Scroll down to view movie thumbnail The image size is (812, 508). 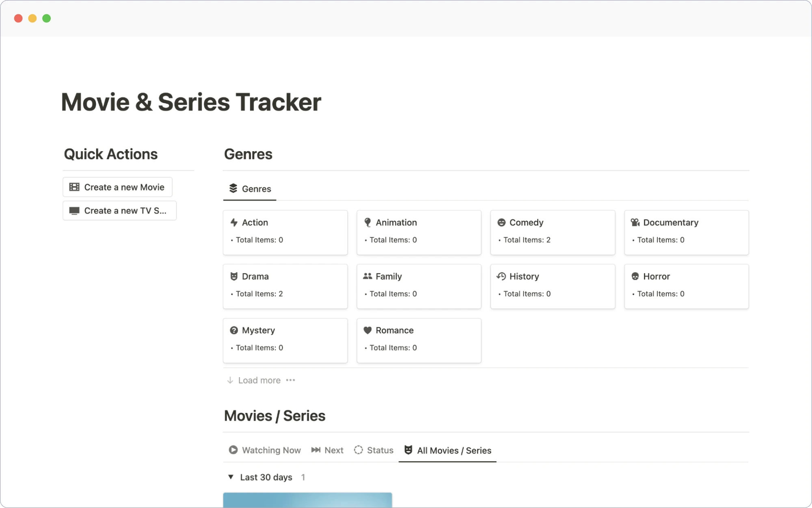pos(307,499)
